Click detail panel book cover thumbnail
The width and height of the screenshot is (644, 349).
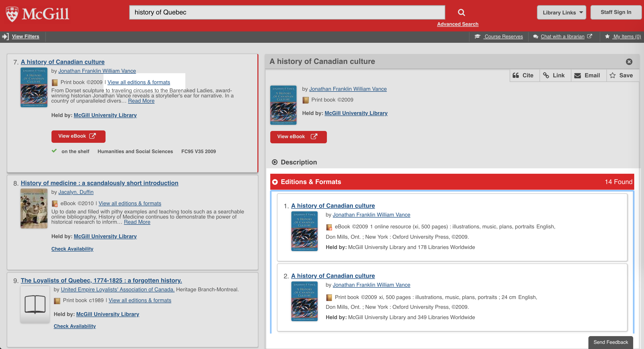tap(283, 105)
